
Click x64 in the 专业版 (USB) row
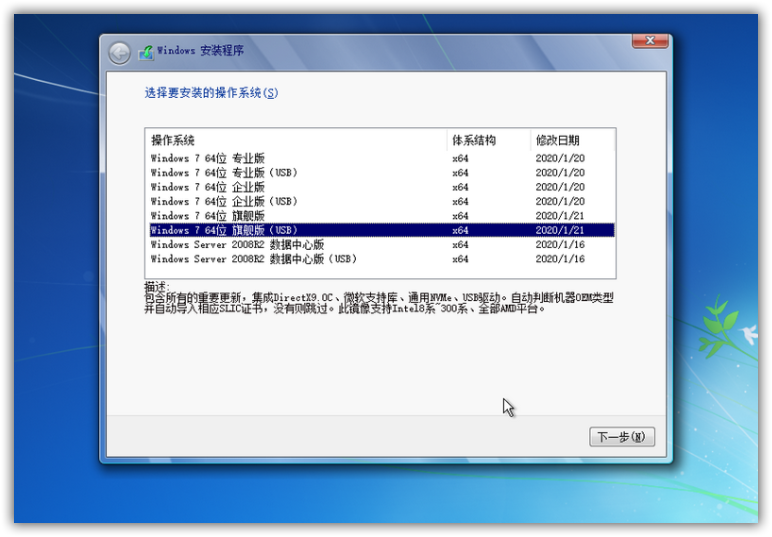pos(460,173)
